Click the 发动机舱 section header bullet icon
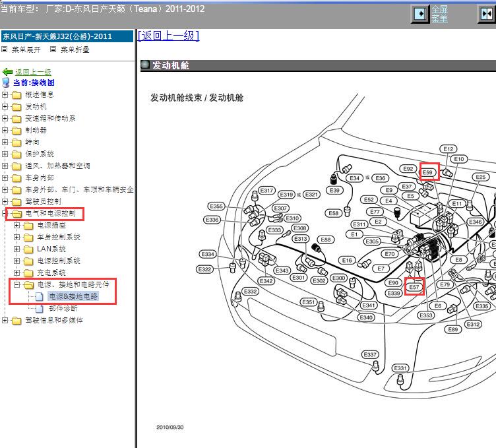The width and height of the screenshot is (496, 448). pyautogui.click(x=145, y=65)
